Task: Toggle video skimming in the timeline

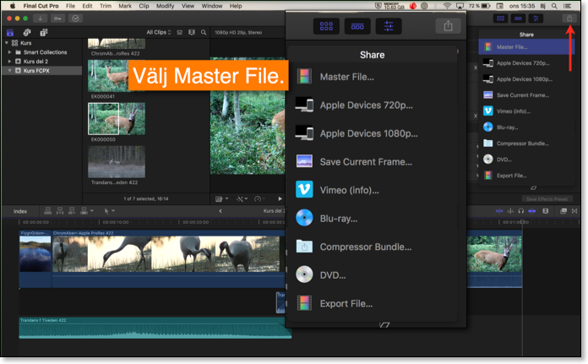Action: 499,211
